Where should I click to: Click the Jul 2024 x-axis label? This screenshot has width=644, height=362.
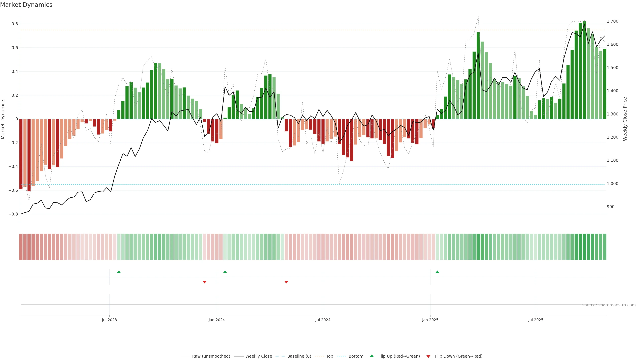tap(323, 320)
